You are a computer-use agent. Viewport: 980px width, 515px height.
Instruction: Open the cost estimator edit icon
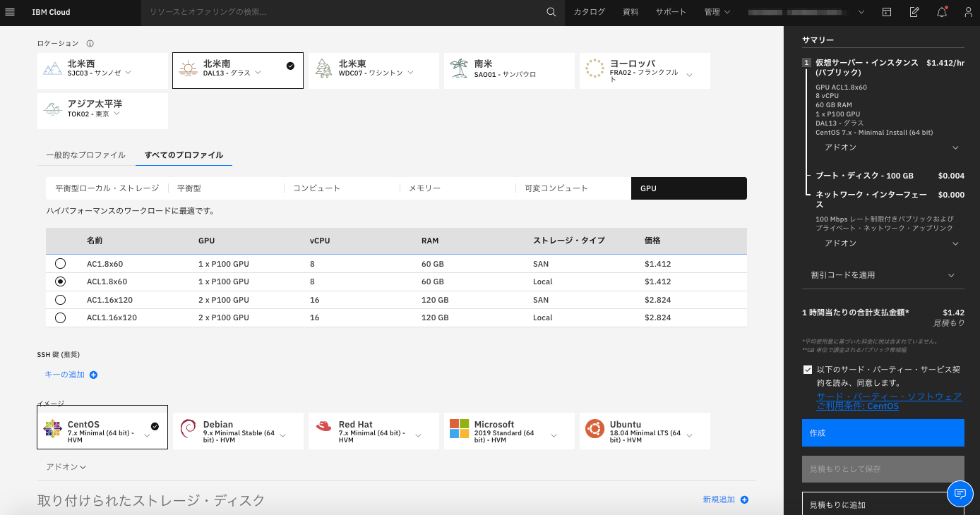point(914,12)
